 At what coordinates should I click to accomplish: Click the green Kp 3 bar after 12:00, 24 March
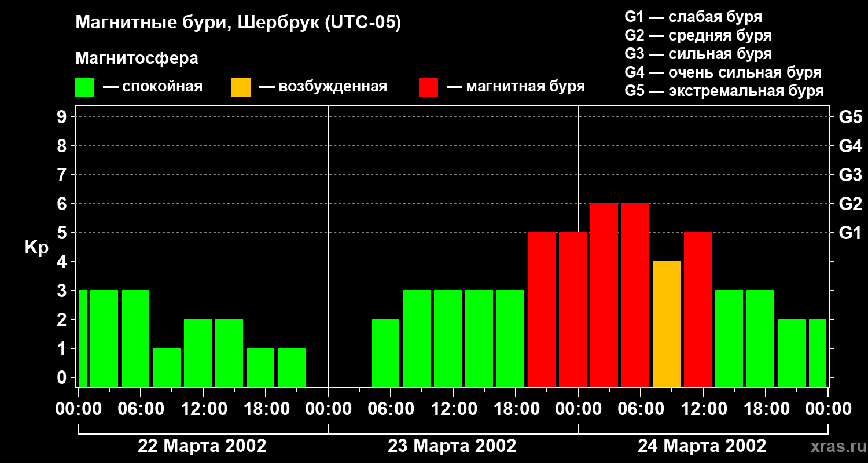pyautogui.click(x=729, y=339)
